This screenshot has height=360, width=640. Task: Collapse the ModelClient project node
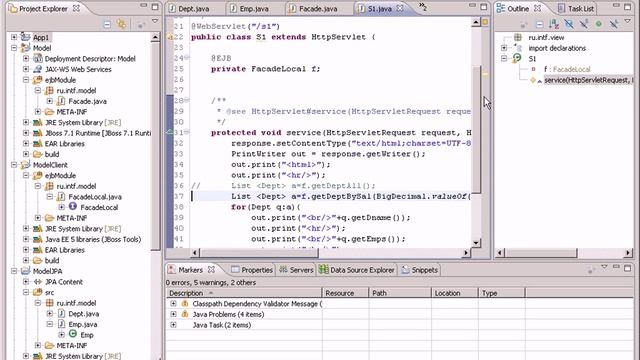14,165
